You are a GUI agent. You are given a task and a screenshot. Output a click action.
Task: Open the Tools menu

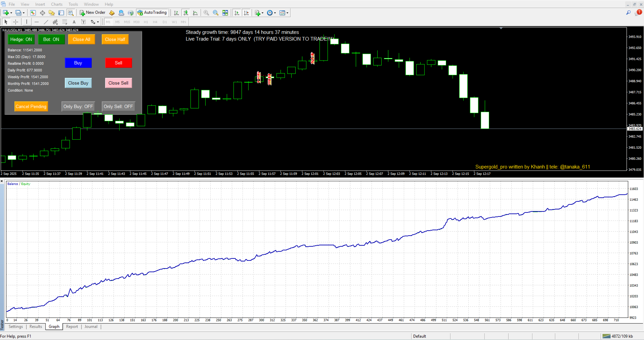73,4
